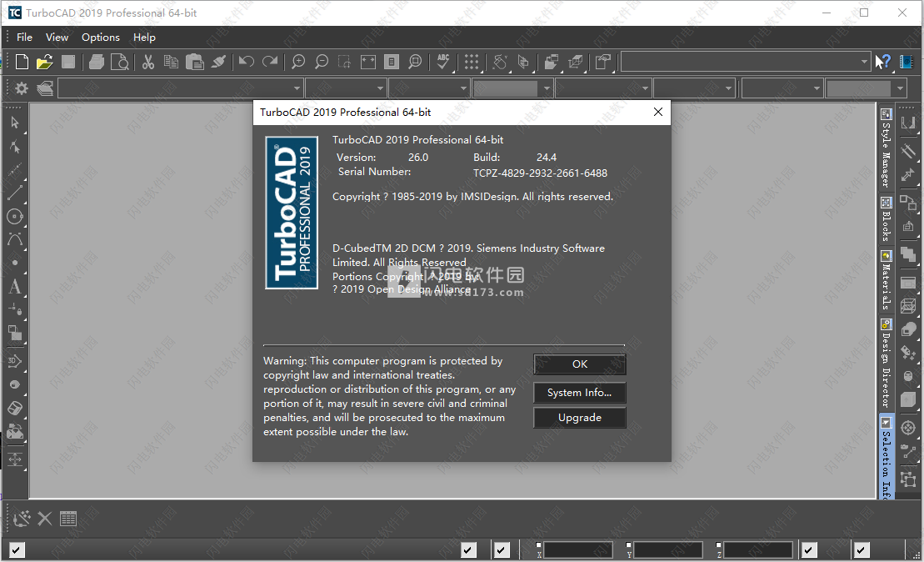Click the dotted grid icon
Viewport: 924px width, 562px height.
472,62
